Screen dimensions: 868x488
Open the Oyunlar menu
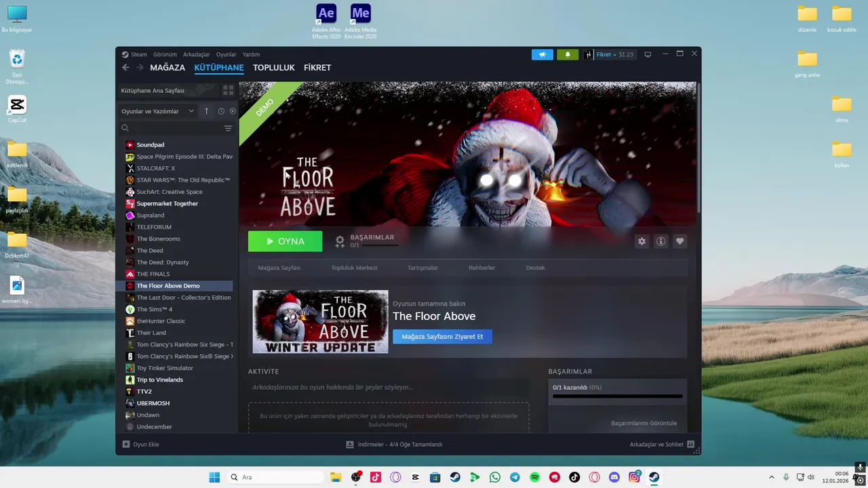pos(226,54)
